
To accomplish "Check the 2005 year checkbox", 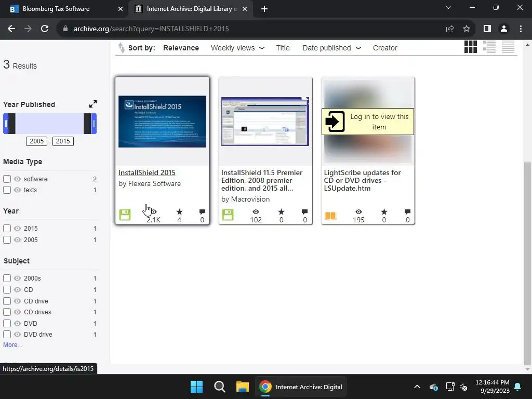I will click(7, 240).
